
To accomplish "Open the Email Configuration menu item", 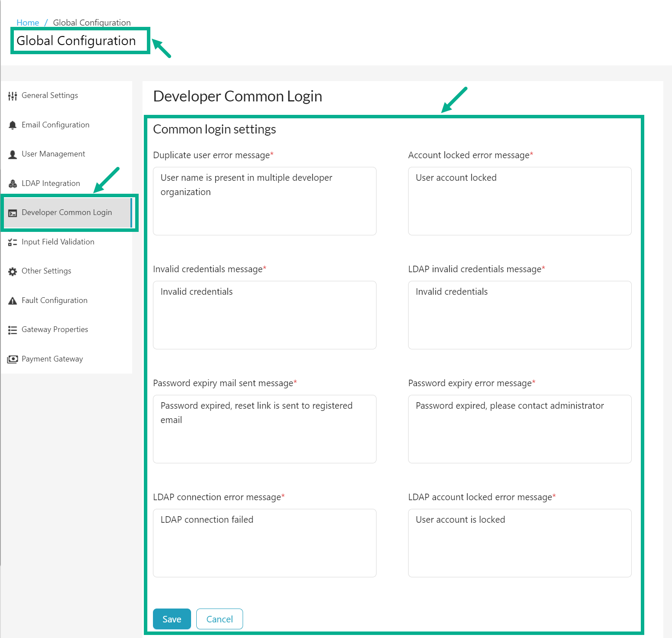I will [55, 125].
